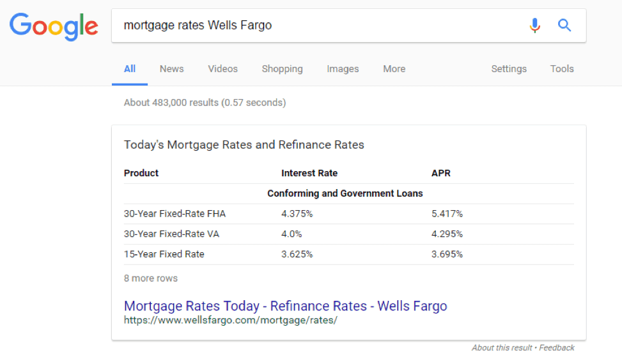This screenshot has height=364, width=622.
Task: Expand the More search categories menu
Action: click(394, 69)
